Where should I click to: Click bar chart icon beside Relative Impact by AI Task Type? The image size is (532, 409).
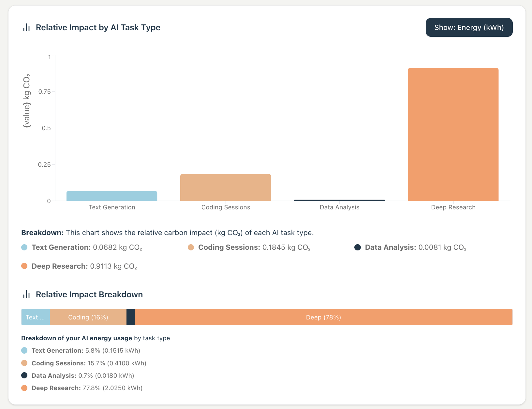[26, 28]
